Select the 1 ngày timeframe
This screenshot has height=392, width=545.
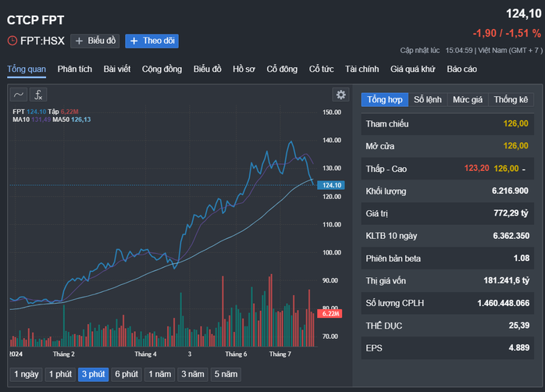point(27,374)
